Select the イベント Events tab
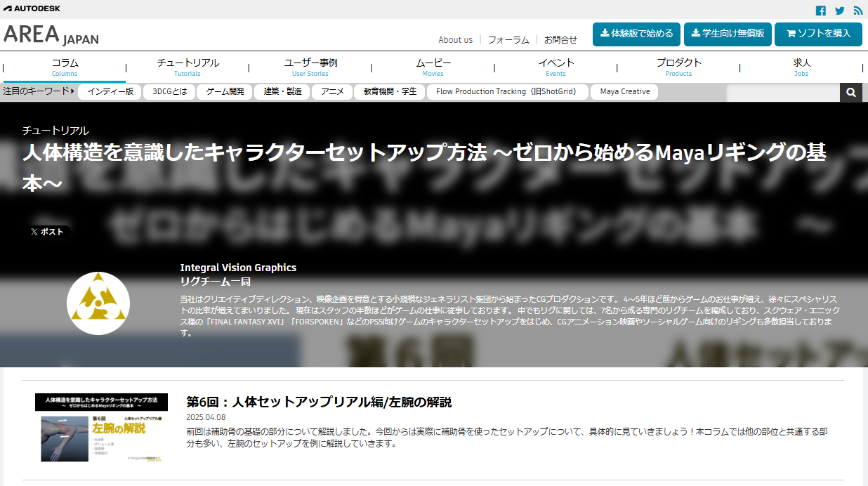The image size is (868, 486). [556, 67]
